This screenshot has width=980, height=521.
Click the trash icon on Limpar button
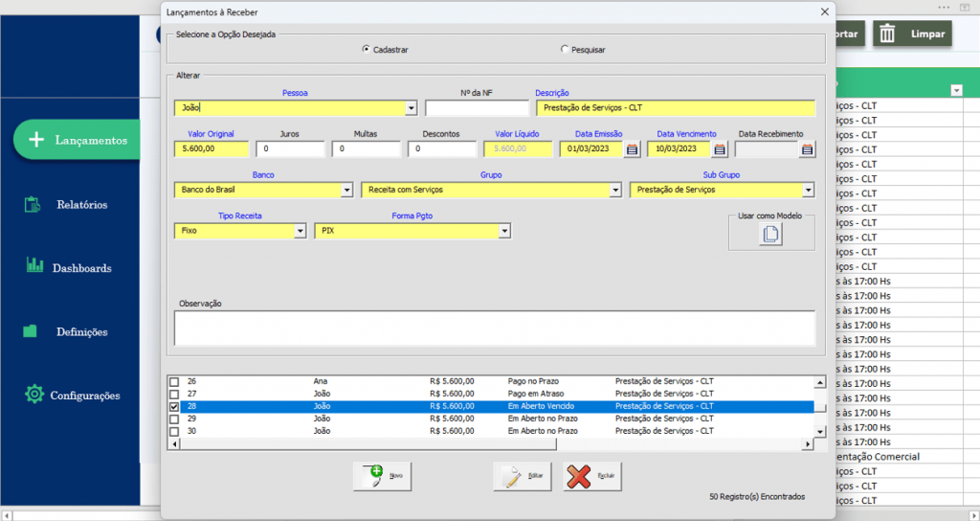pos(887,34)
